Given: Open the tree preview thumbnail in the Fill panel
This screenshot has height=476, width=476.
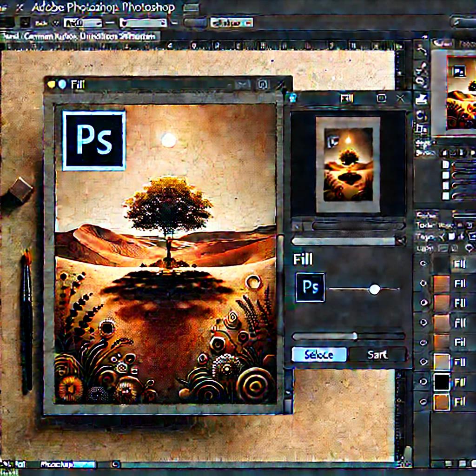Looking at the screenshot, I should click(348, 164).
